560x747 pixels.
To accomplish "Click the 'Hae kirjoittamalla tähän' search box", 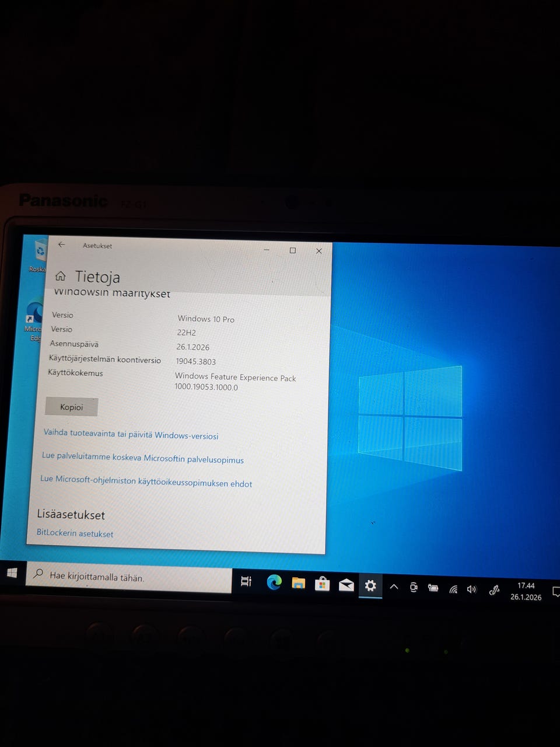I will (x=128, y=578).
